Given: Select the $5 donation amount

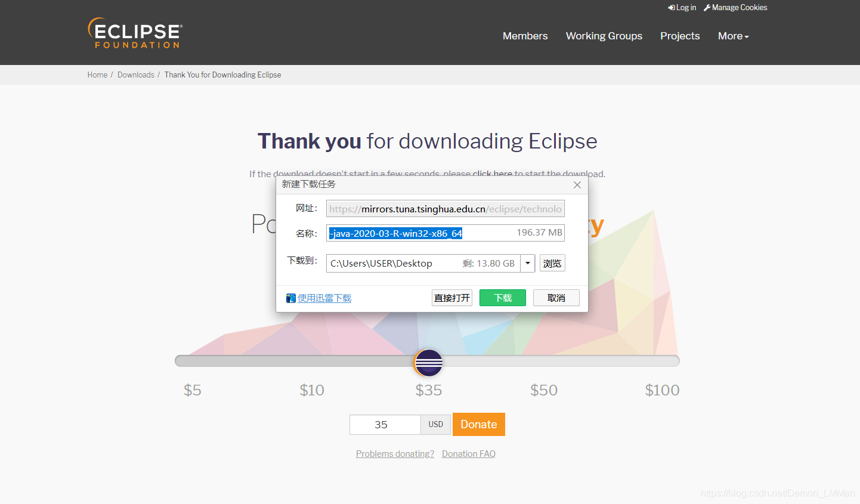Looking at the screenshot, I should click(x=192, y=390).
